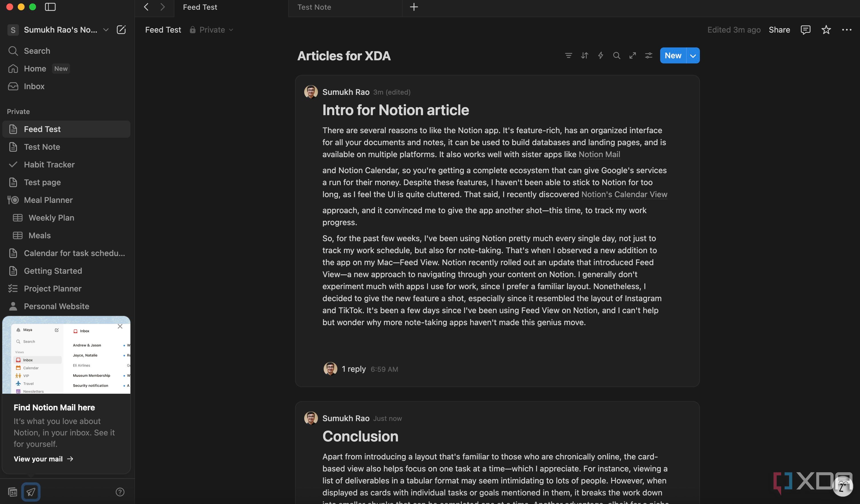The height and width of the screenshot is (504, 860).
Task: Open the filter icon for Articles for XDA
Action: 568,55
